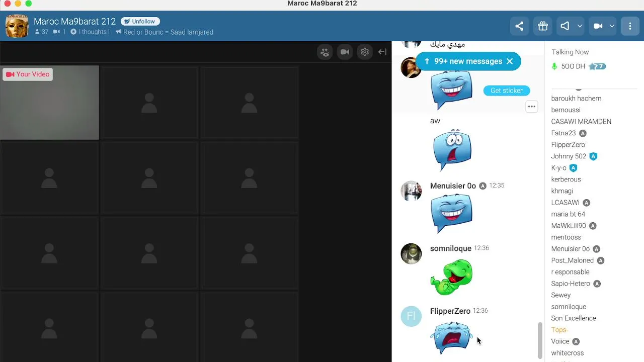Select Johnny 502 in the user list
Viewport: 644px width, 362px height.
pyautogui.click(x=569, y=156)
